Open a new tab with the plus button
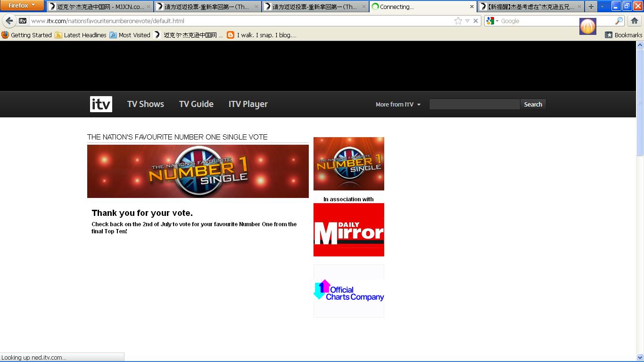The width and height of the screenshot is (644, 362). tap(591, 7)
